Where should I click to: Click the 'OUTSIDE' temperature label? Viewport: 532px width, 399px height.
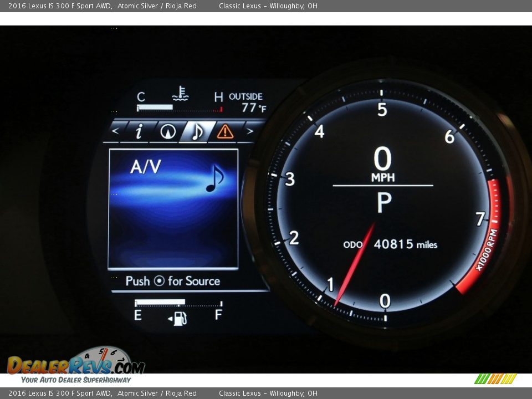point(245,96)
